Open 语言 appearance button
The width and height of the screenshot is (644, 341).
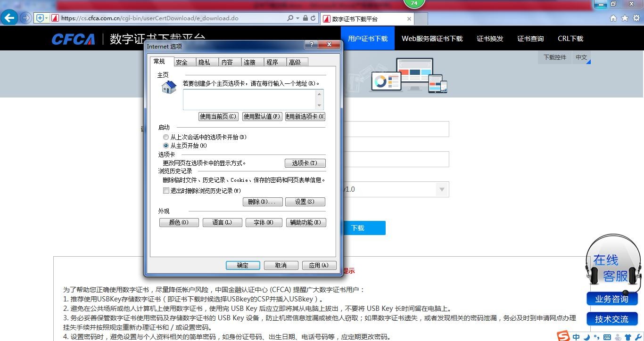pos(223,222)
